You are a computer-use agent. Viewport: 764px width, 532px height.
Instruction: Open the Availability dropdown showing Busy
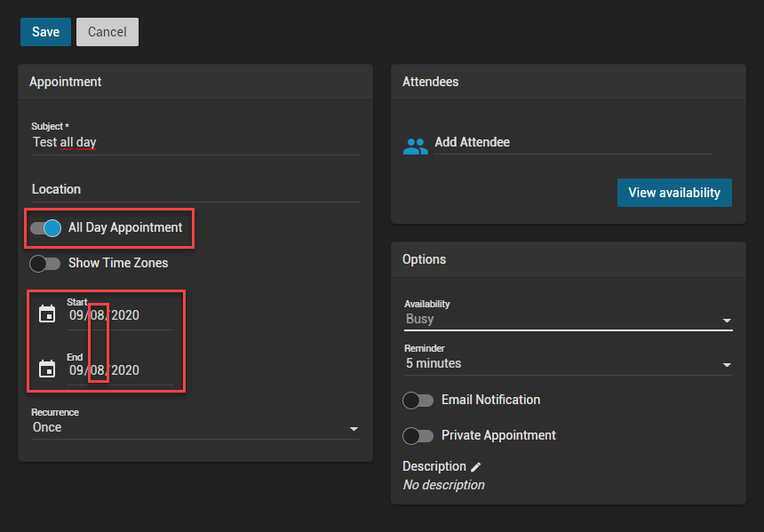(568, 319)
